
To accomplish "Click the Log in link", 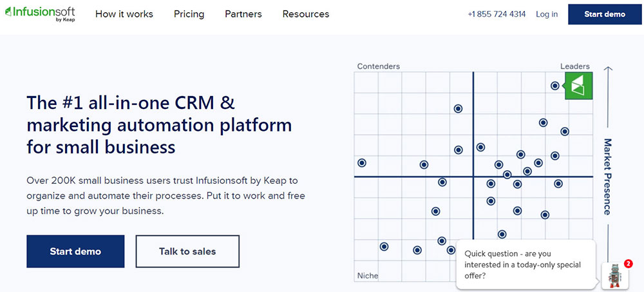I will tap(547, 14).
